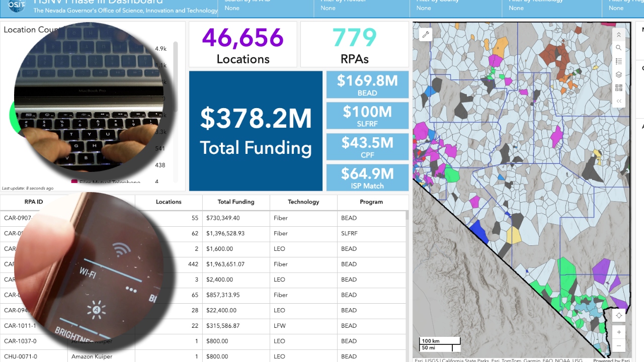Collapse map tools with double left chevron
The image size is (644, 362).
[619, 101]
